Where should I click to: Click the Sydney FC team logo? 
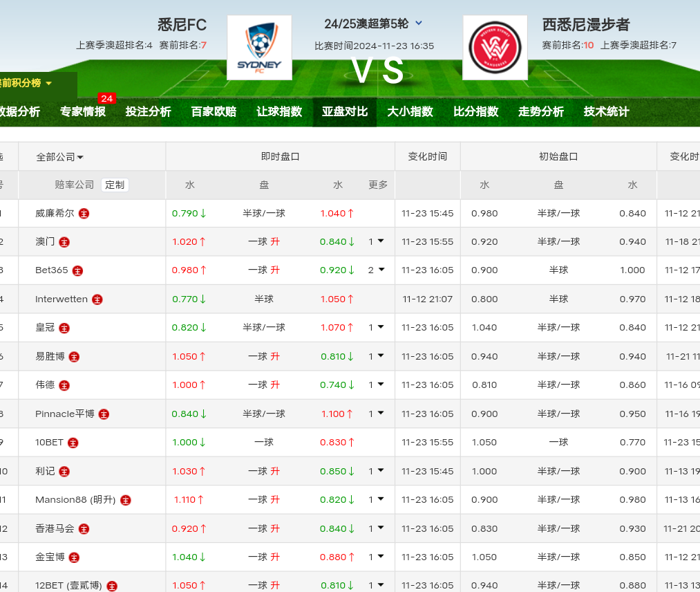pos(259,48)
